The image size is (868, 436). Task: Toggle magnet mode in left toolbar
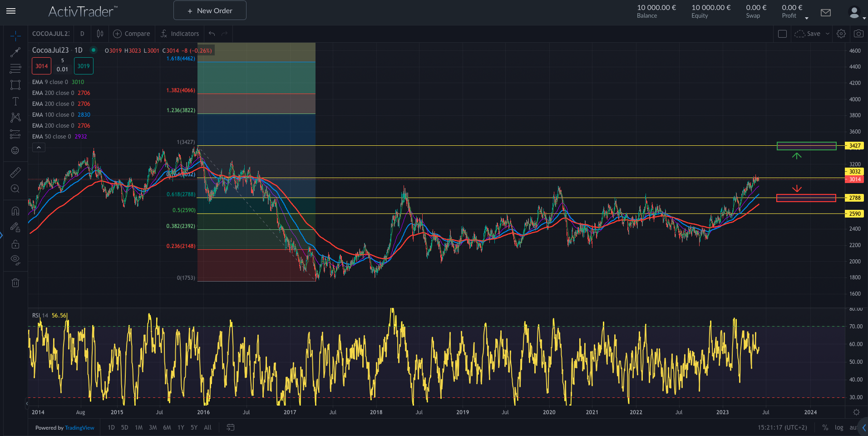(x=15, y=211)
